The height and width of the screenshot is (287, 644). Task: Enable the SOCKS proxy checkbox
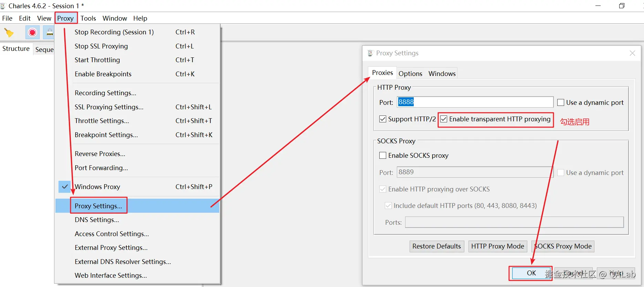(x=382, y=155)
